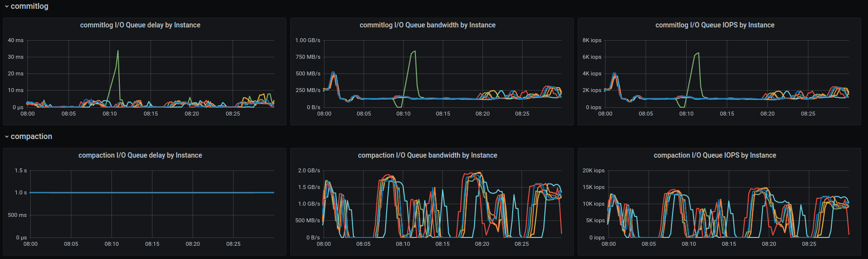Click the green spike peak in commitlog bandwidth graph

415,51
